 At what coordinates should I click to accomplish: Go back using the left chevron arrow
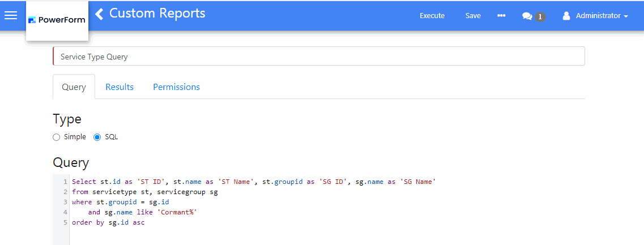100,14
